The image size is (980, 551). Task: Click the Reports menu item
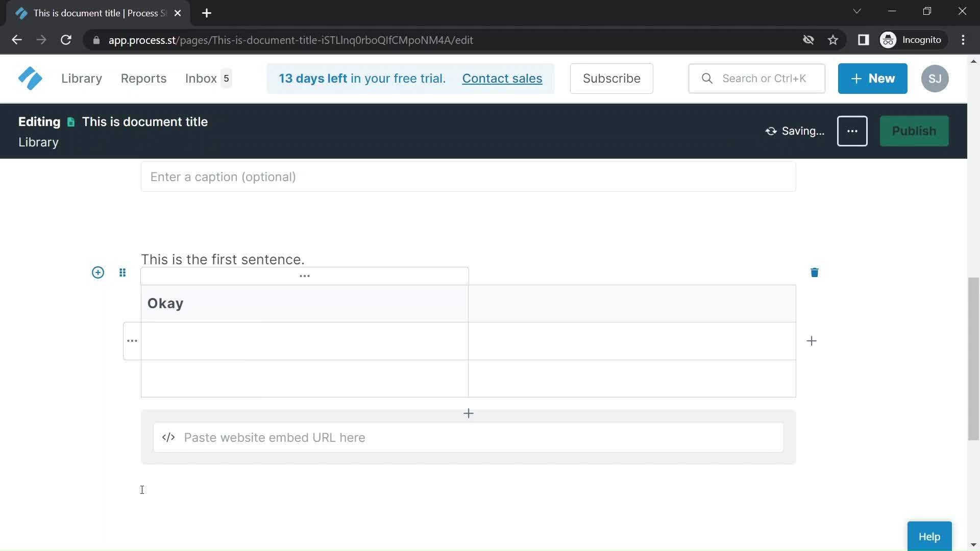coord(143,78)
